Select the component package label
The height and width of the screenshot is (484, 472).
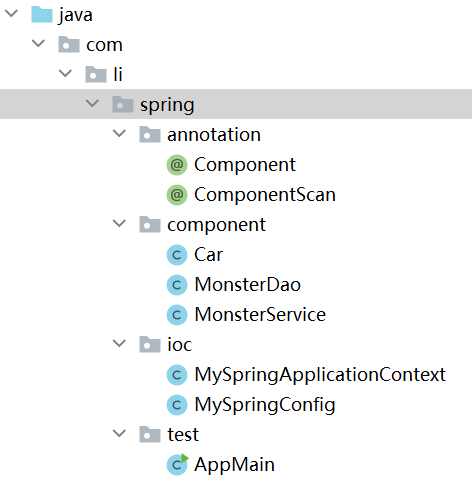tap(216, 225)
